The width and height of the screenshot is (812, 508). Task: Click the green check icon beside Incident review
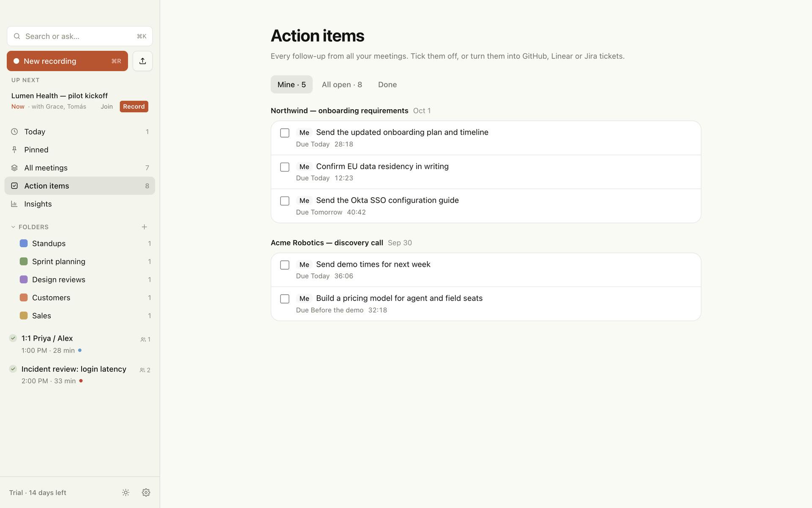[x=13, y=369]
